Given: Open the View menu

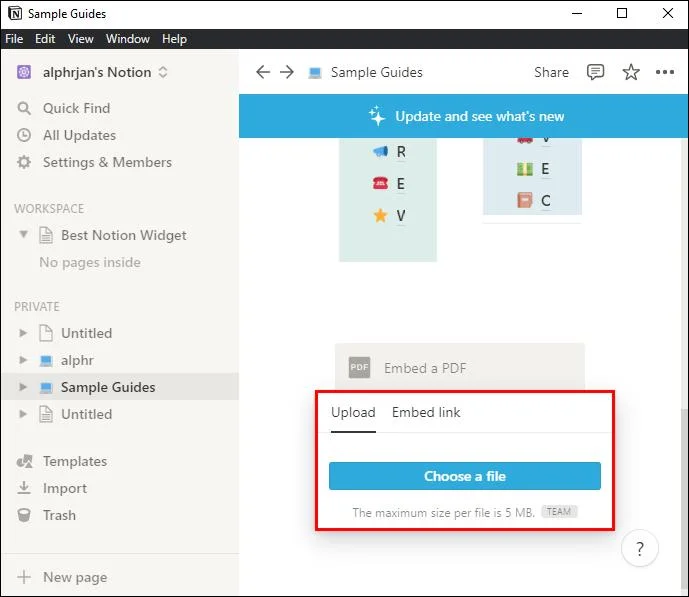Looking at the screenshot, I should 80,39.
